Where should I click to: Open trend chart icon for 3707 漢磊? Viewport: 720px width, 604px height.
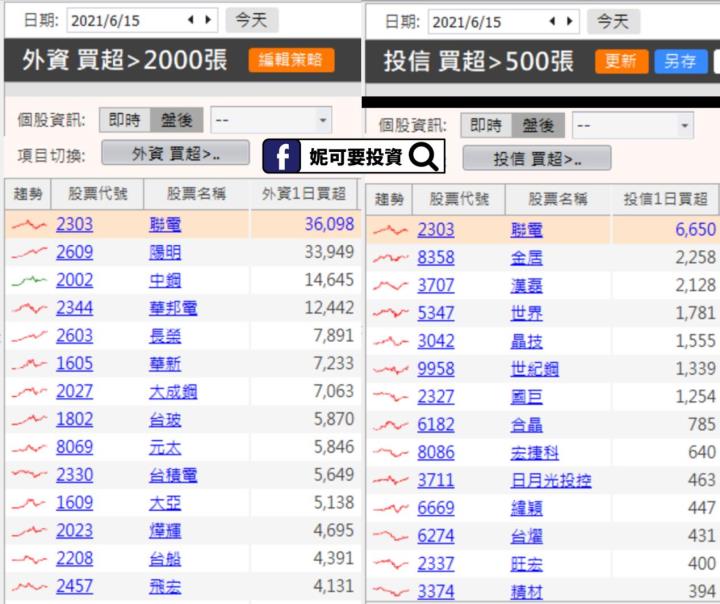[390, 286]
